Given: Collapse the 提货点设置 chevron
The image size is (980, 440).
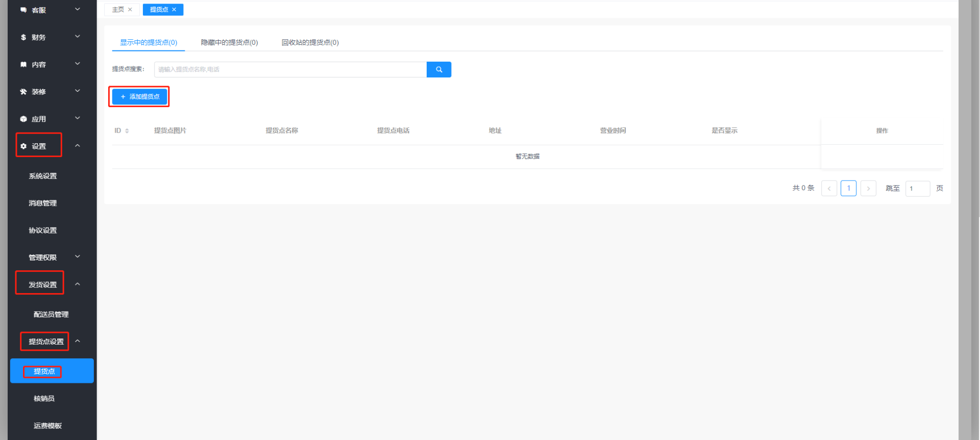Looking at the screenshot, I should click(x=78, y=341).
